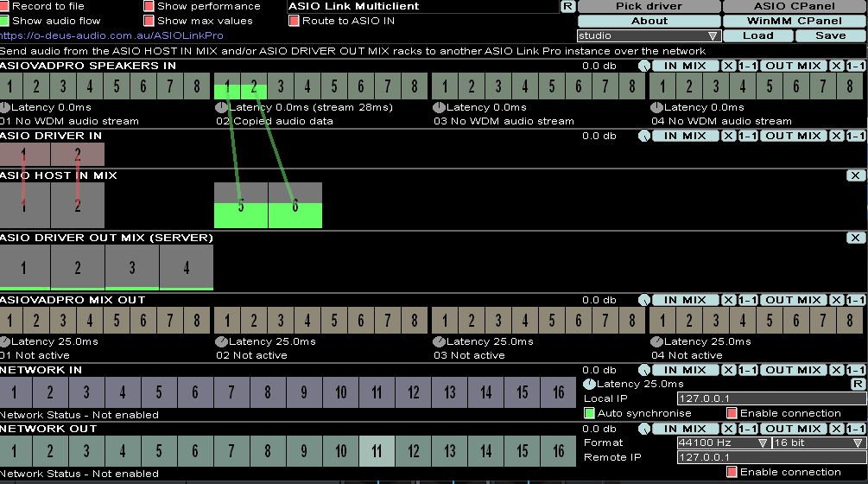
Task: Click Network In latency clock icon
Action: coord(590,384)
